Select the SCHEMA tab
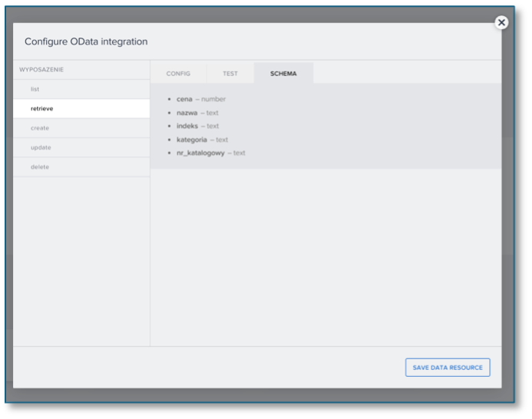This screenshot has height=419, width=532. [x=283, y=74]
